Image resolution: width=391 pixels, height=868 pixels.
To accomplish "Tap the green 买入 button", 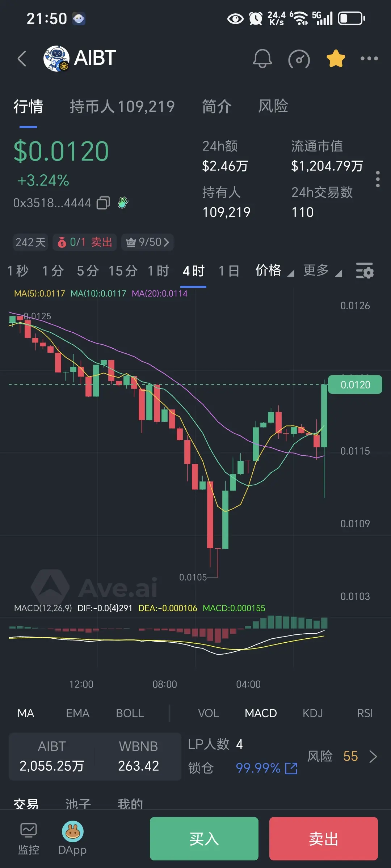I will tap(204, 838).
